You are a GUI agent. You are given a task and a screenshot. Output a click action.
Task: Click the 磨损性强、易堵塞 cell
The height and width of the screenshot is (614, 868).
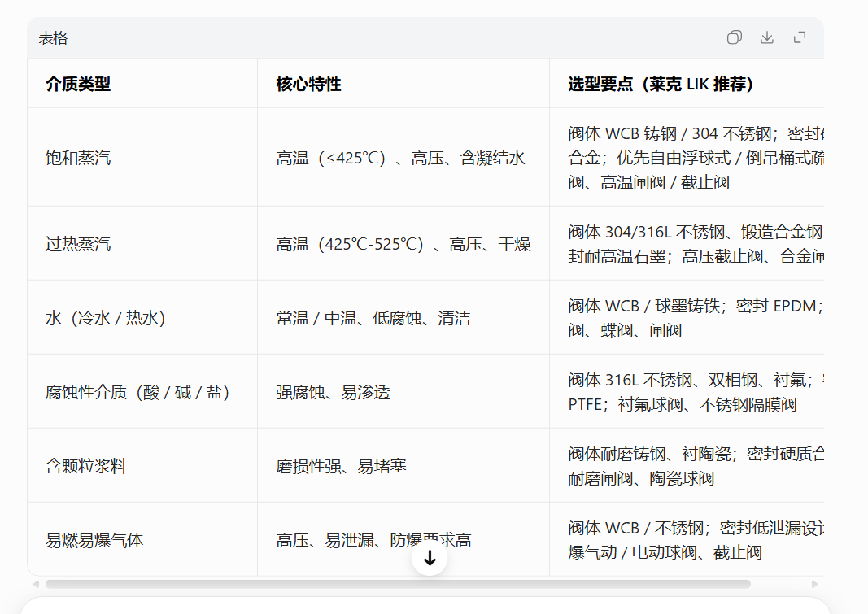click(403, 466)
